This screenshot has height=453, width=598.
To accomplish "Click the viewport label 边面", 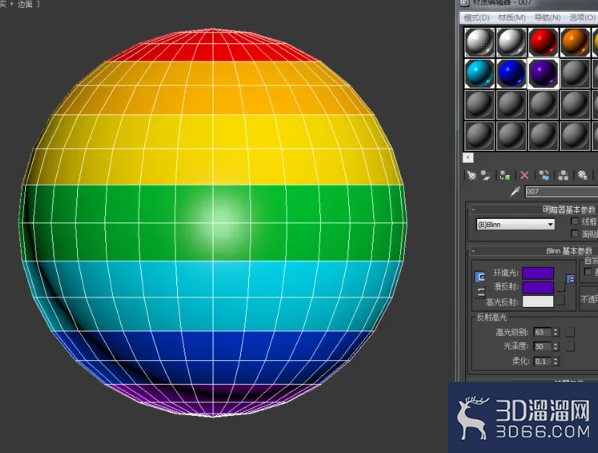I will point(24,5).
